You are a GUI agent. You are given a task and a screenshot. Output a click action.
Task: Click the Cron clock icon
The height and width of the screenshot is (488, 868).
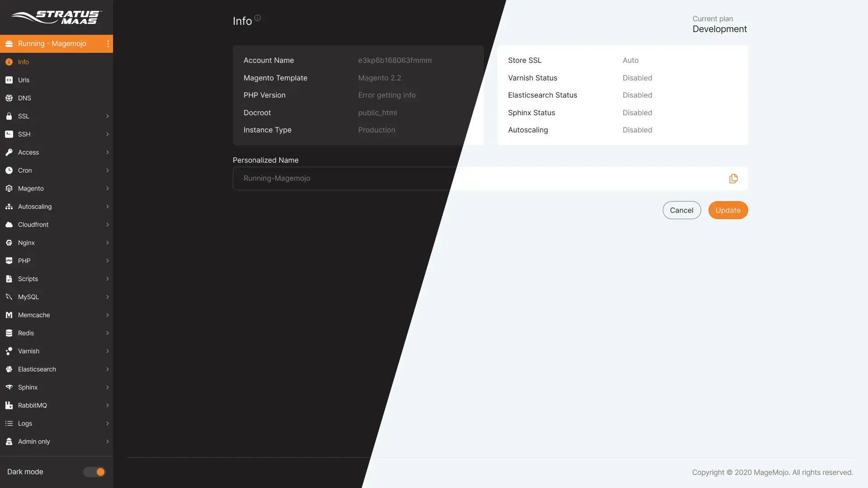pos(9,170)
